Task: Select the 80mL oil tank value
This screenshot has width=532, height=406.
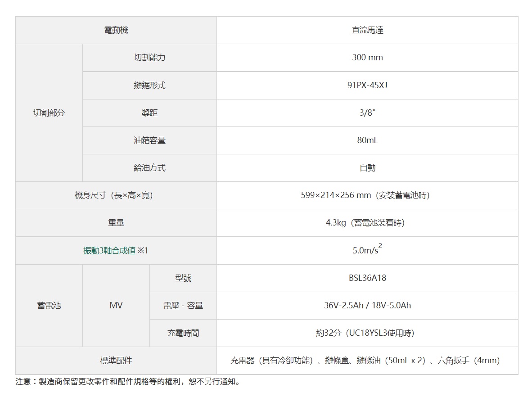Action: tap(367, 140)
